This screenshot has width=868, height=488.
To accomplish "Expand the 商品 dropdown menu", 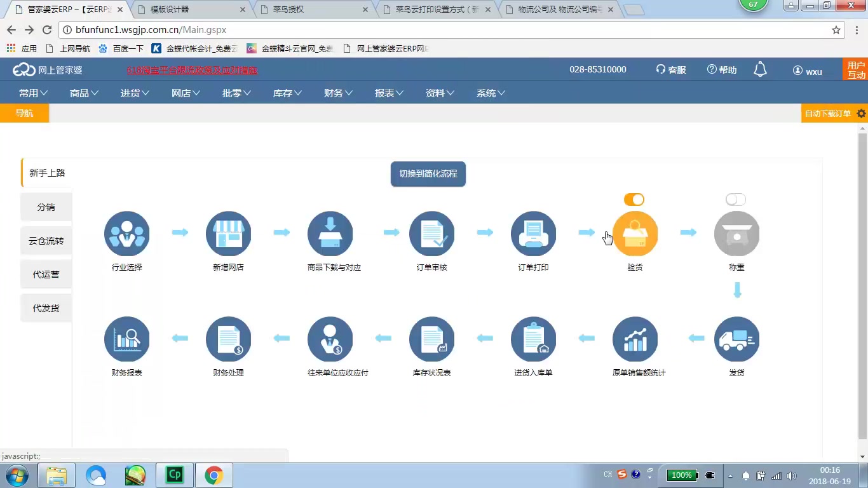I will tap(85, 93).
